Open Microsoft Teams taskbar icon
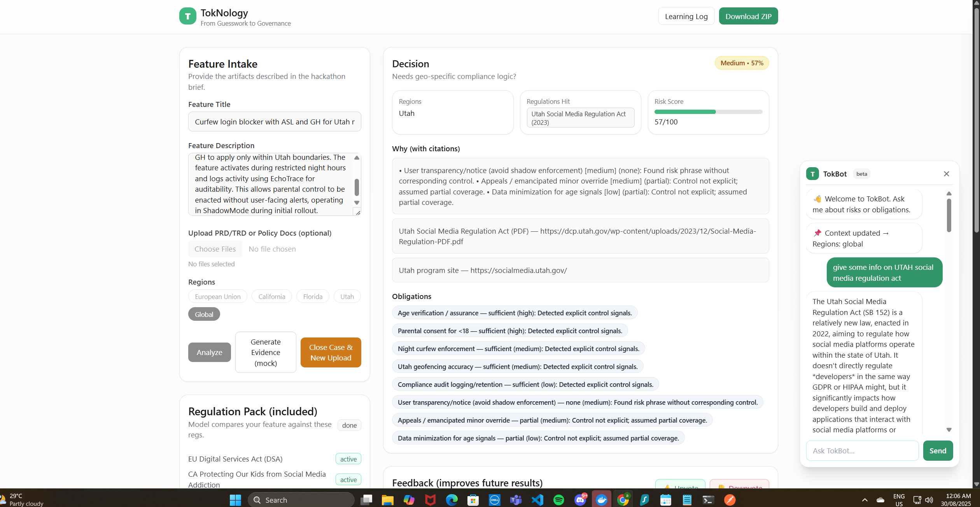 point(516,500)
